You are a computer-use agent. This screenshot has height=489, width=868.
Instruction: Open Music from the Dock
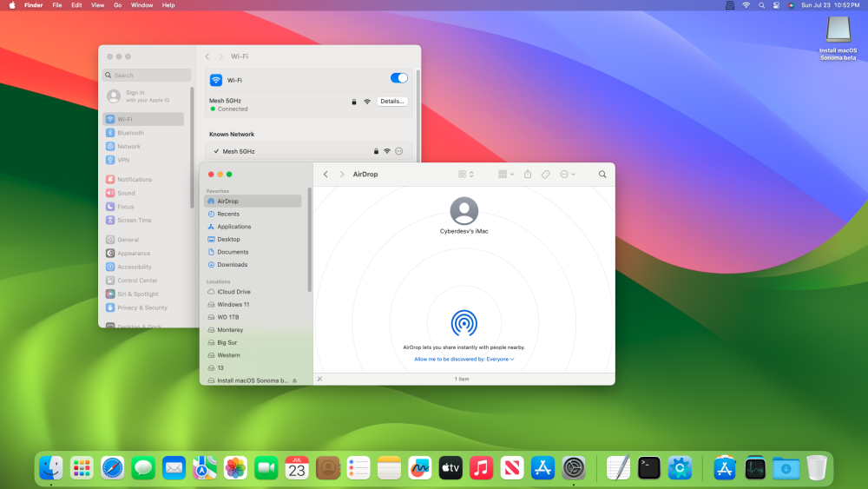[x=481, y=468]
